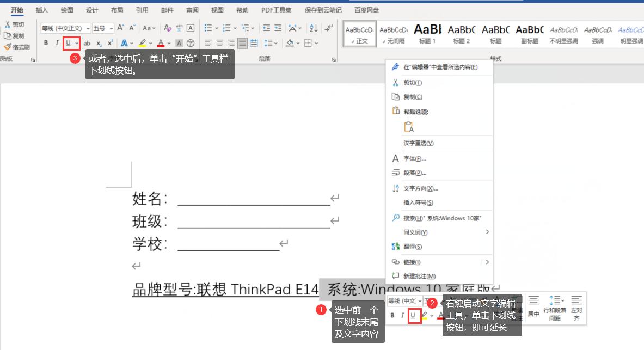Toggle italic formatting
644x350 pixels.
[57, 43]
